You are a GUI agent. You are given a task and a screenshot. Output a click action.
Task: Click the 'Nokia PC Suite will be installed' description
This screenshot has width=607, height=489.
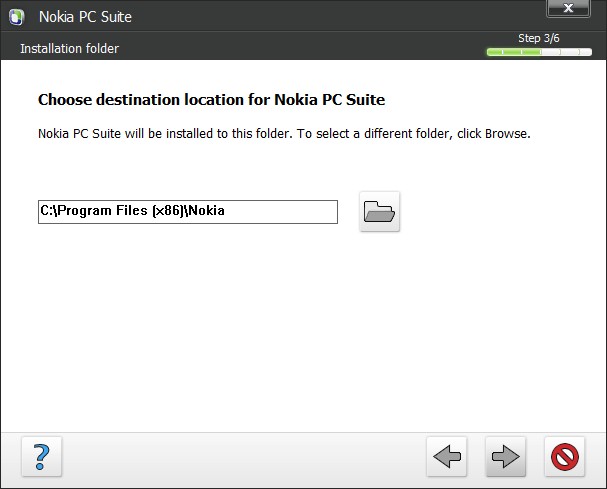(284, 134)
